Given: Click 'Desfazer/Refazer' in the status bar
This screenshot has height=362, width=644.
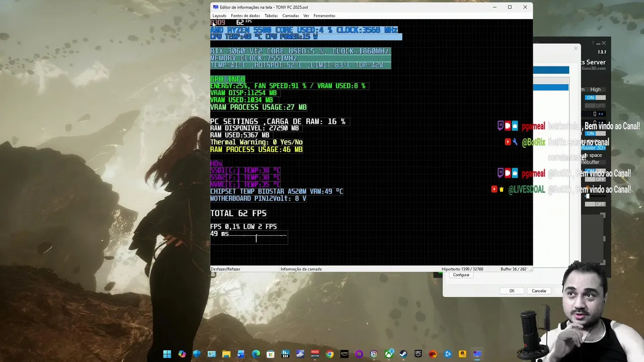Looking at the screenshot, I should [x=225, y=269].
